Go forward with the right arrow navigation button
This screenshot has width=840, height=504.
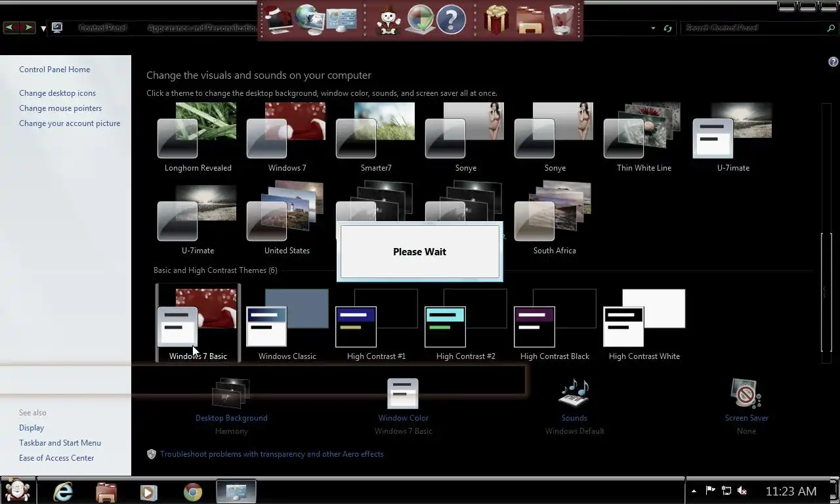tap(28, 28)
